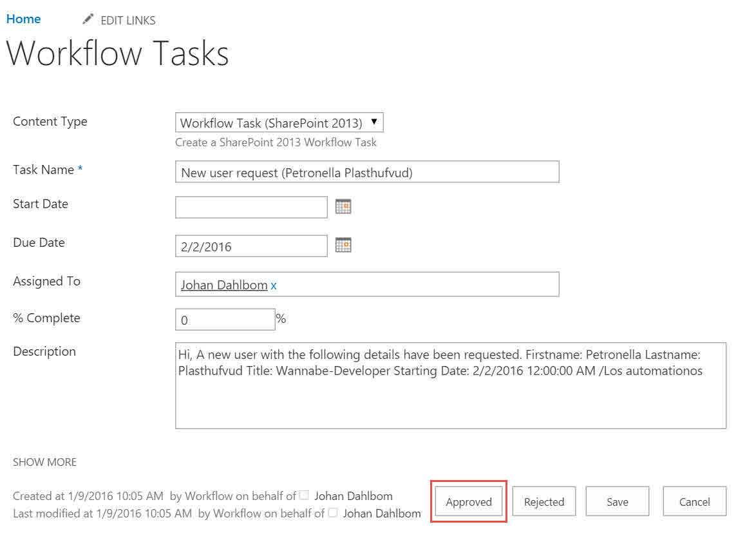Expand the SHOW MORE section

pyautogui.click(x=44, y=462)
